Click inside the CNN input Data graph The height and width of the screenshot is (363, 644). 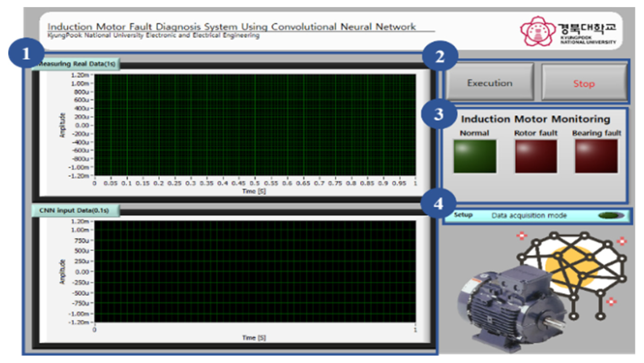(255, 271)
